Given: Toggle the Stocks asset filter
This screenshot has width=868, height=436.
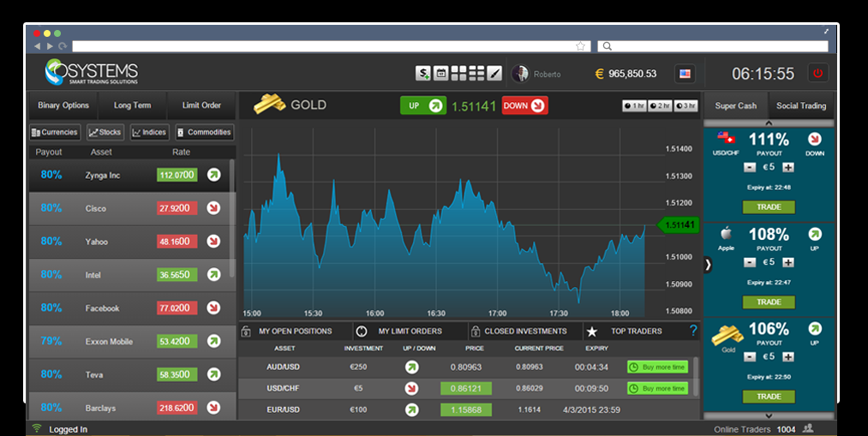Looking at the screenshot, I should click(105, 133).
